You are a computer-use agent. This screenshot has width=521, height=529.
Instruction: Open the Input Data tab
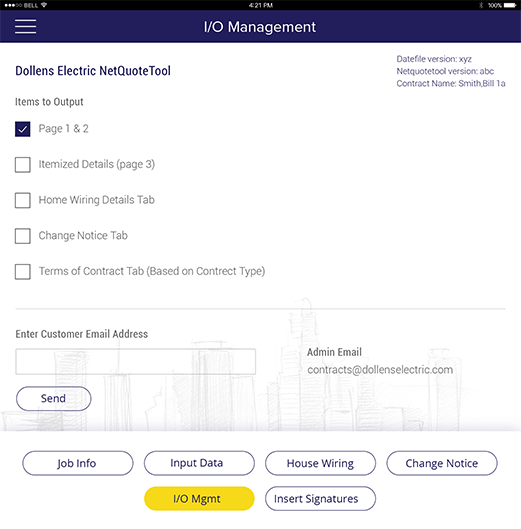[x=199, y=463]
